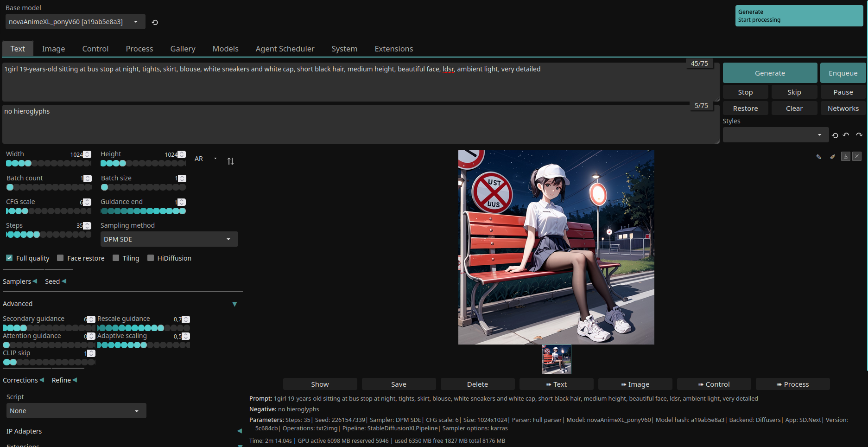Collapse the Advanced section
The height and width of the screenshot is (447, 868).
[x=234, y=304]
